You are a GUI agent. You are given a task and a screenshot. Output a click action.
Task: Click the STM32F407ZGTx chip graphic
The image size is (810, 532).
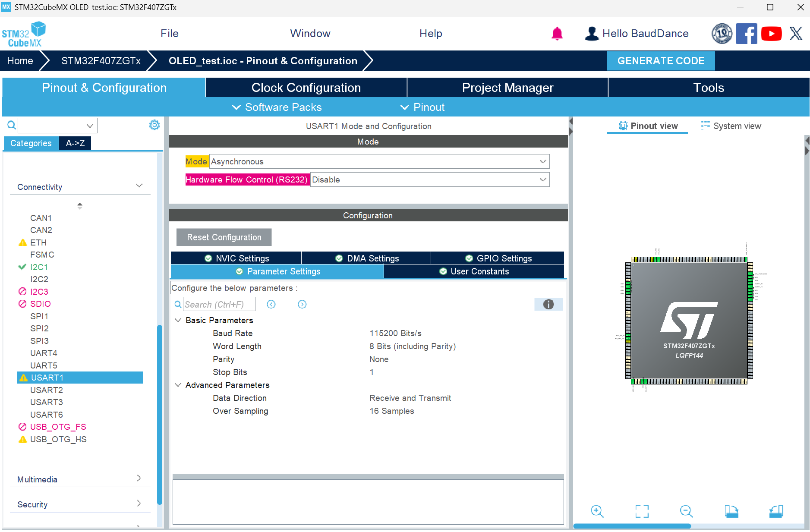point(689,321)
